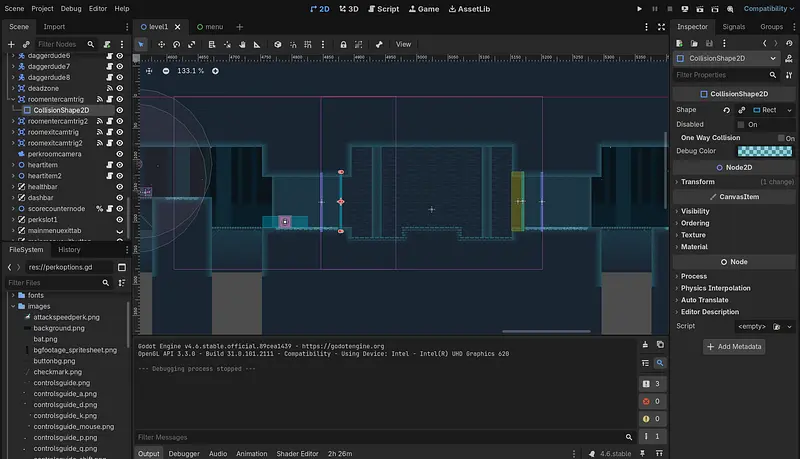Click the lock selected node icon

click(x=343, y=44)
